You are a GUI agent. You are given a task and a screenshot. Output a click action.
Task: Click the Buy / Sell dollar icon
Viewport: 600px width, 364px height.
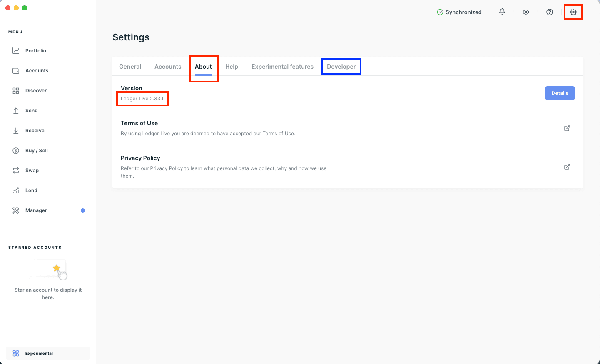[x=16, y=151]
